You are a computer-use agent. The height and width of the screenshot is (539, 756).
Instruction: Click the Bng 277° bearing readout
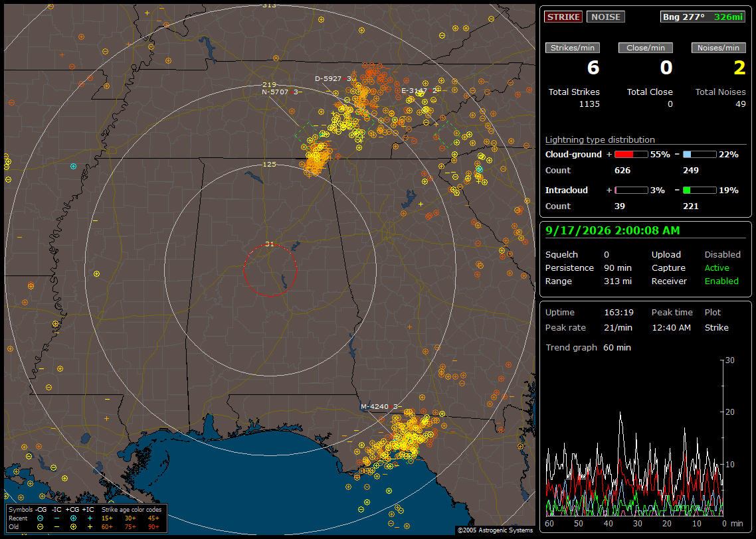[x=684, y=17]
